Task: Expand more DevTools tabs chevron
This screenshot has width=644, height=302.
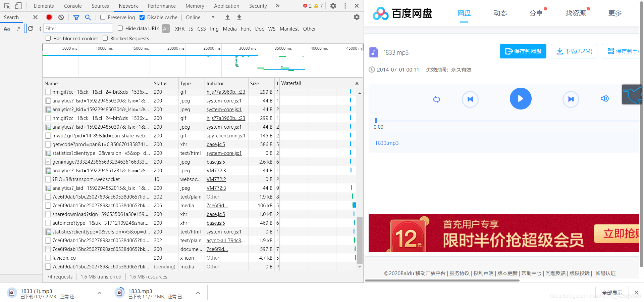Action: coord(277,6)
